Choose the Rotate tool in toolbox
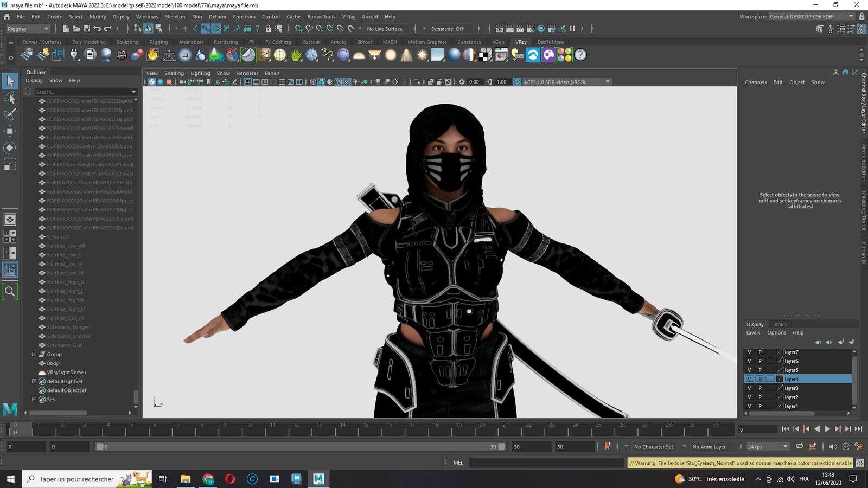The height and width of the screenshot is (488, 868). tap(10, 147)
